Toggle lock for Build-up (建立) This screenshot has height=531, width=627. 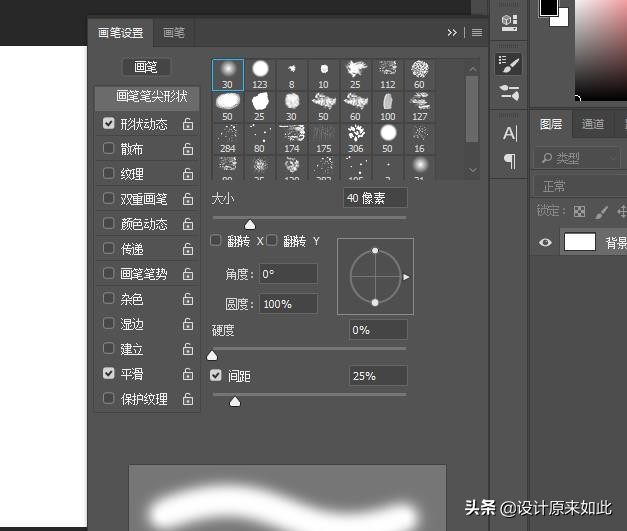(x=188, y=349)
